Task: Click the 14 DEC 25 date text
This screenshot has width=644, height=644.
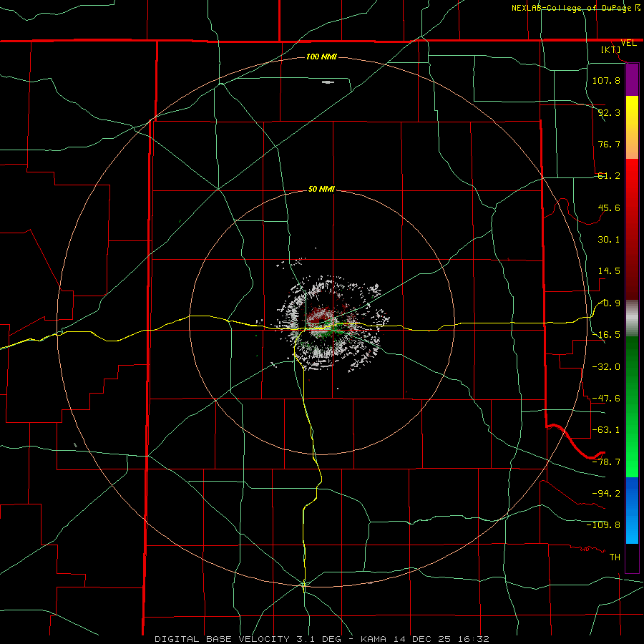Action: [x=424, y=639]
